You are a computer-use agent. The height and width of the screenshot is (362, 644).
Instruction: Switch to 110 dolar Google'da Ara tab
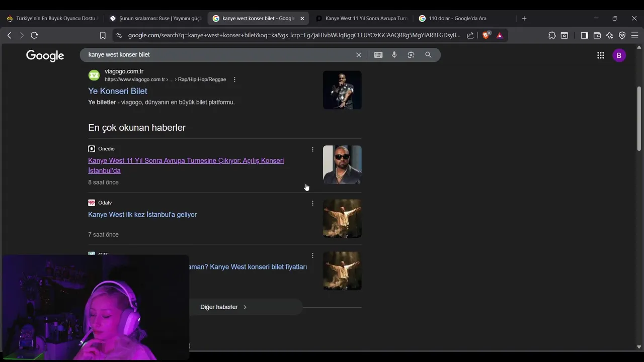tap(464, 18)
